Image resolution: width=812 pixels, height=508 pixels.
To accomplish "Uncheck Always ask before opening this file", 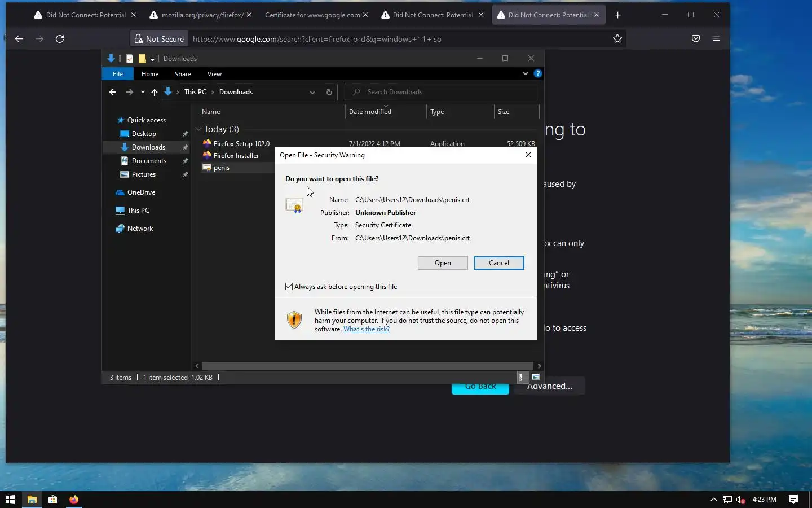I will click(289, 287).
